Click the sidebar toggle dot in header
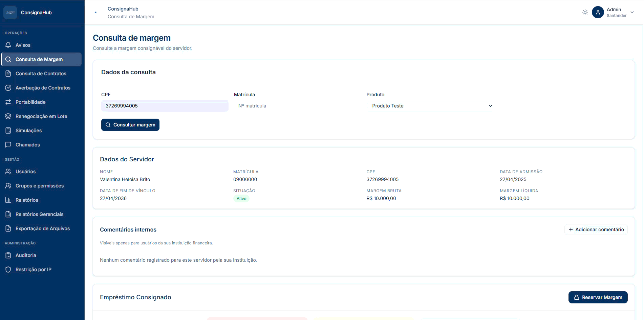The width and height of the screenshot is (644, 320). (x=96, y=13)
